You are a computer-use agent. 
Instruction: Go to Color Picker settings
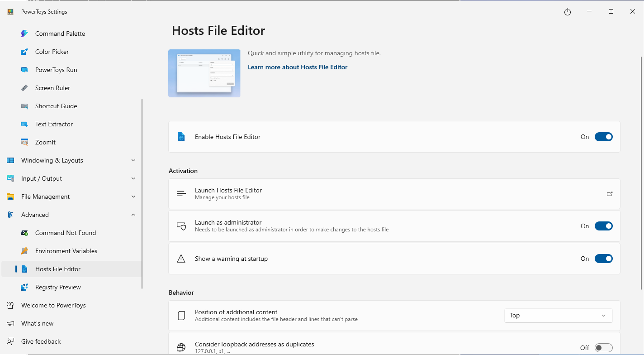pos(71,52)
